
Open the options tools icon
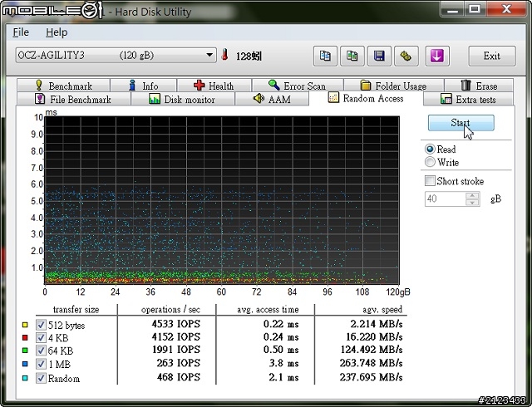pos(406,56)
